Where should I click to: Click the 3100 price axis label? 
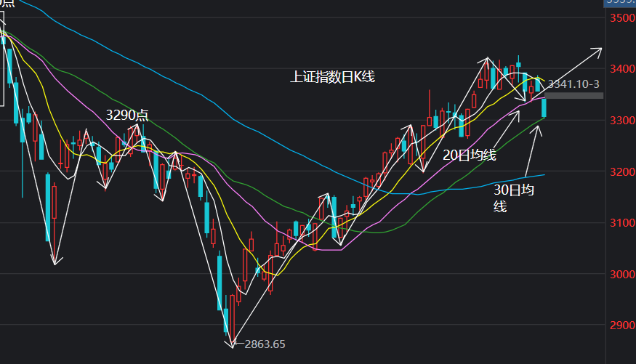[623, 222]
